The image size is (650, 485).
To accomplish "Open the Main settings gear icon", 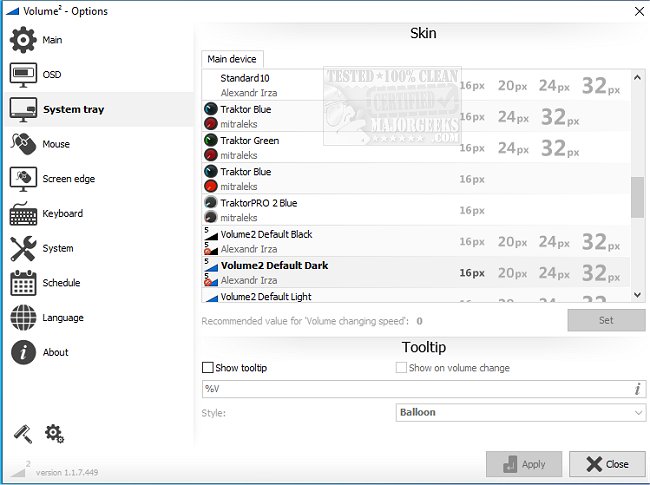I will [23, 40].
